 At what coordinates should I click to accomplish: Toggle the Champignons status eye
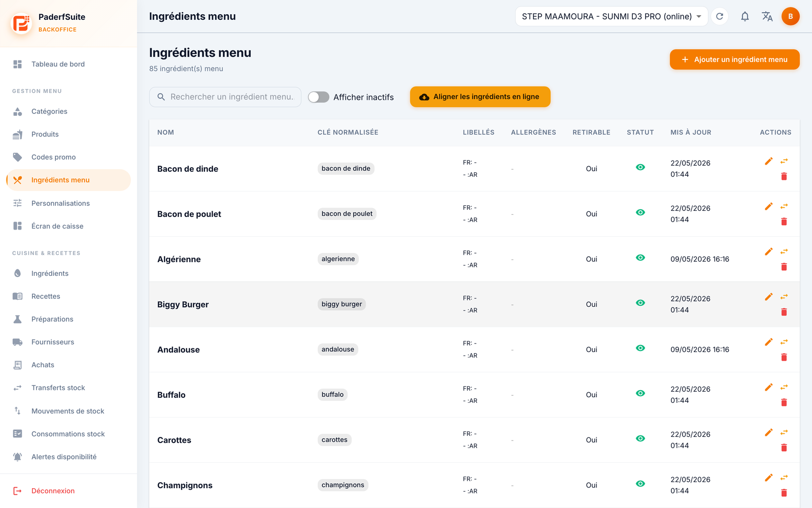(x=640, y=484)
